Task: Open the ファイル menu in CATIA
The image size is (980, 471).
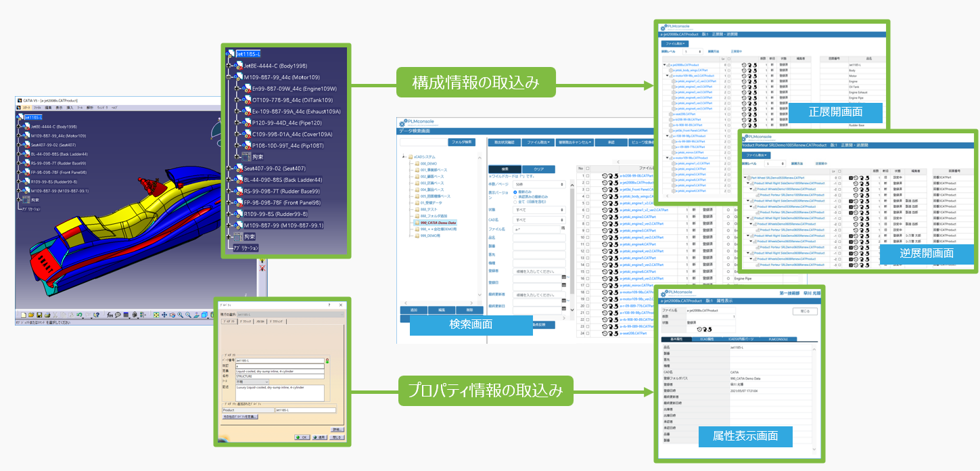Action: tap(38, 108)
